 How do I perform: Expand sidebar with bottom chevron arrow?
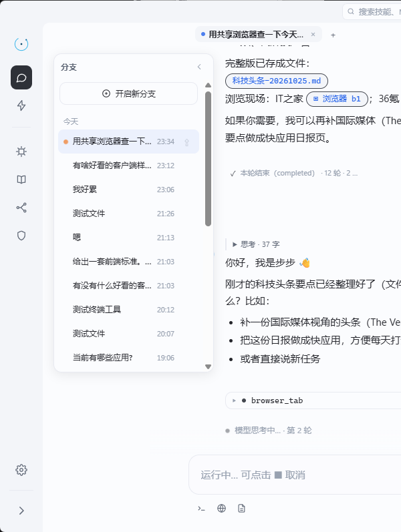tap(21, 511)
